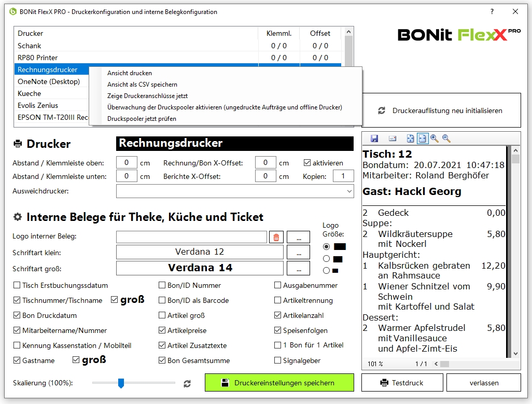Screen dimensions: 532x404
Task: Click the 'Abstand / Klemmleiste unten' input field
Action: tap(127, 176)
